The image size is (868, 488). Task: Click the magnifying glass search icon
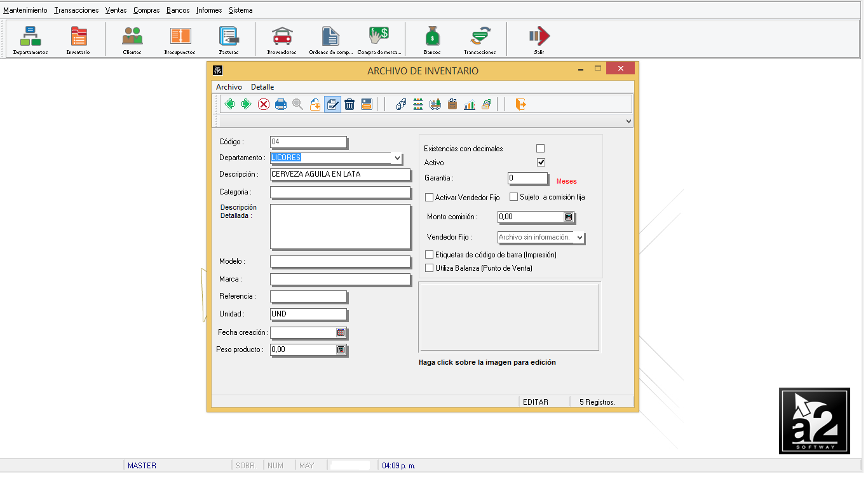[298, 104]
